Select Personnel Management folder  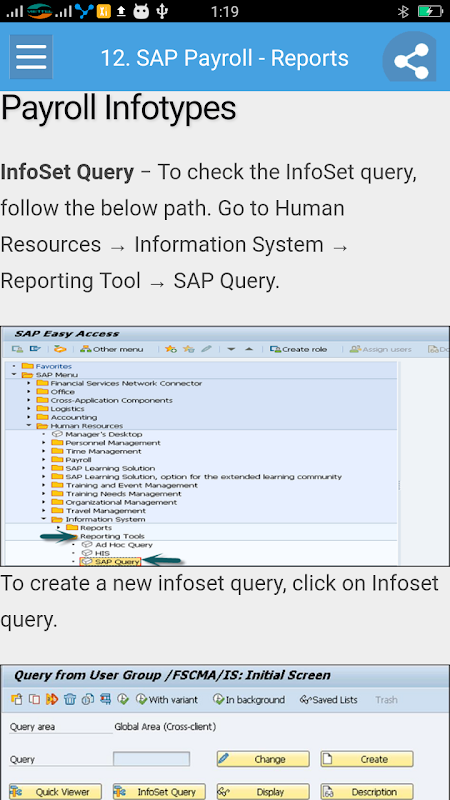click(106, 443)
